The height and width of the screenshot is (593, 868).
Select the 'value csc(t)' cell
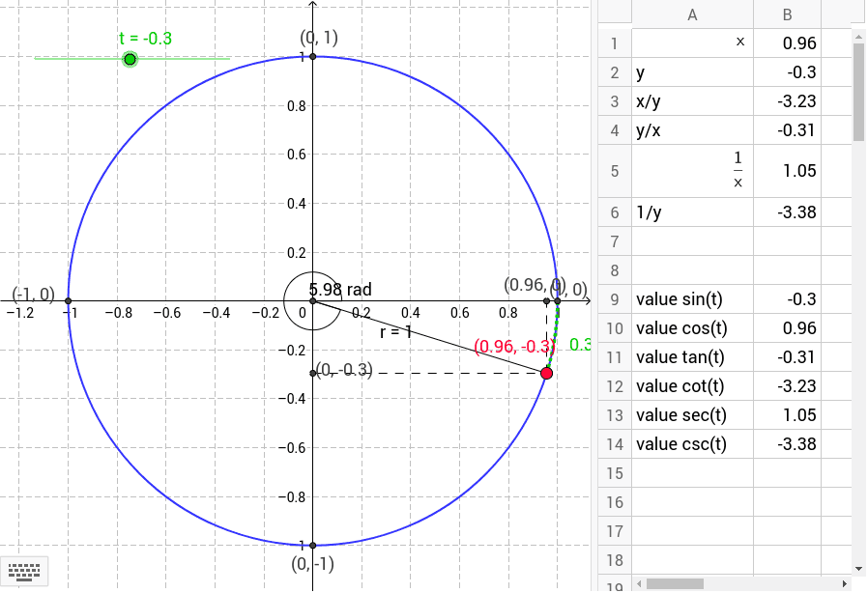692,444
